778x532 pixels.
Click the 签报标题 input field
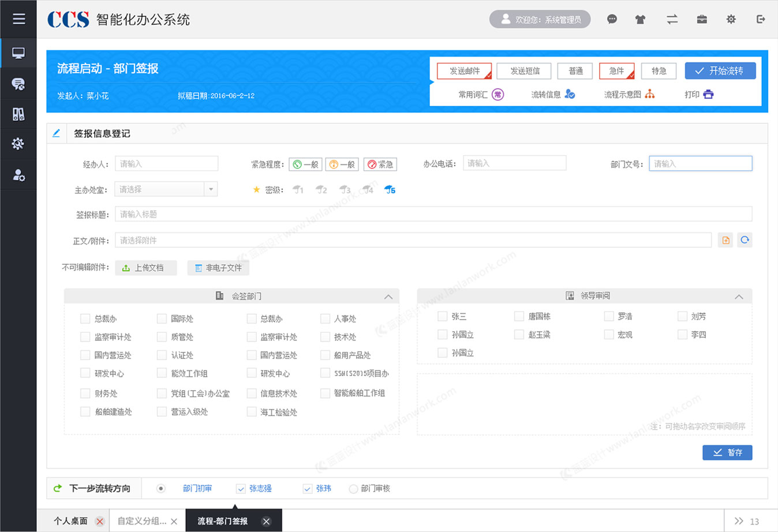click(x=289, y=213)
